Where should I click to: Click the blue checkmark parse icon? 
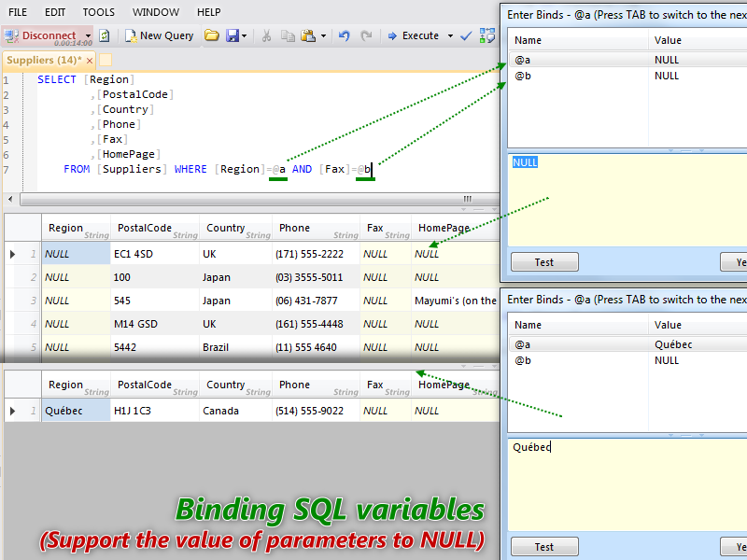pos(466,35)
